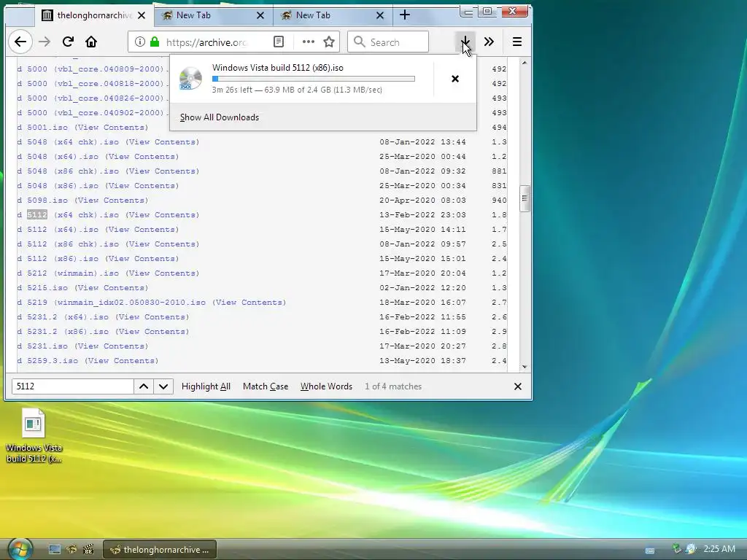Open a new tab with plus button
The width and height of the screenshot is (747, 560).
pos(404,15)
